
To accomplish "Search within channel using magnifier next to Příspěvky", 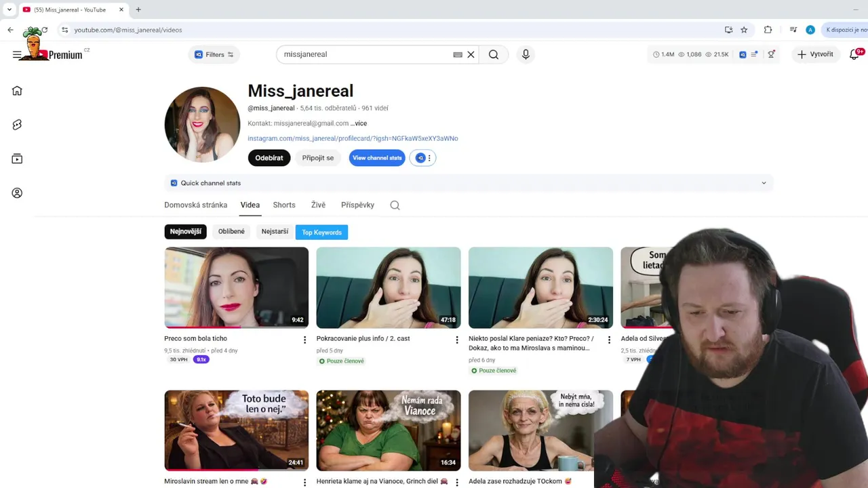I will [395, 205].
